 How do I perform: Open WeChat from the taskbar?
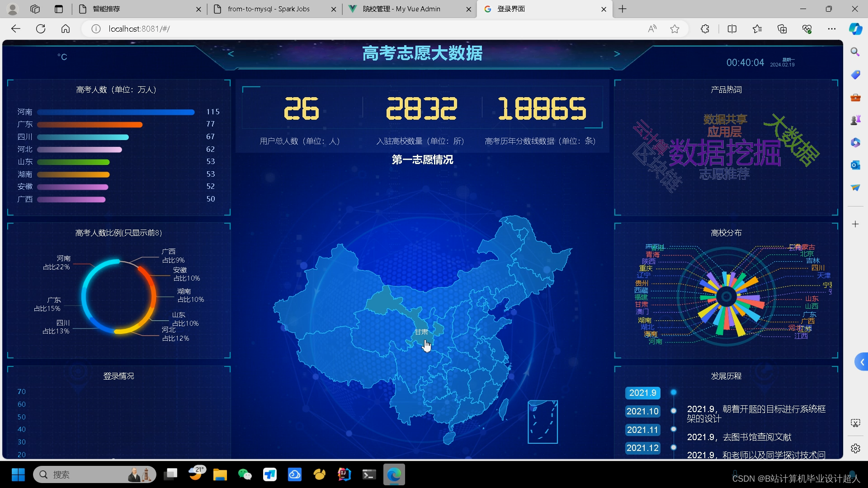[x=245, y=474]
